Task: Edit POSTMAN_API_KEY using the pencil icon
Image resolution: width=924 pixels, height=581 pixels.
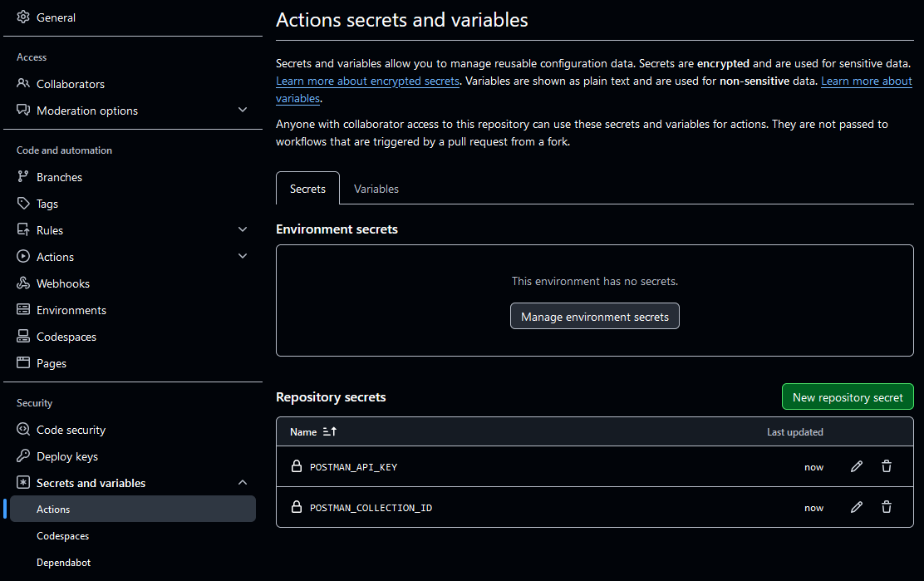Action: pyautogui.click(x=857, y=466)
